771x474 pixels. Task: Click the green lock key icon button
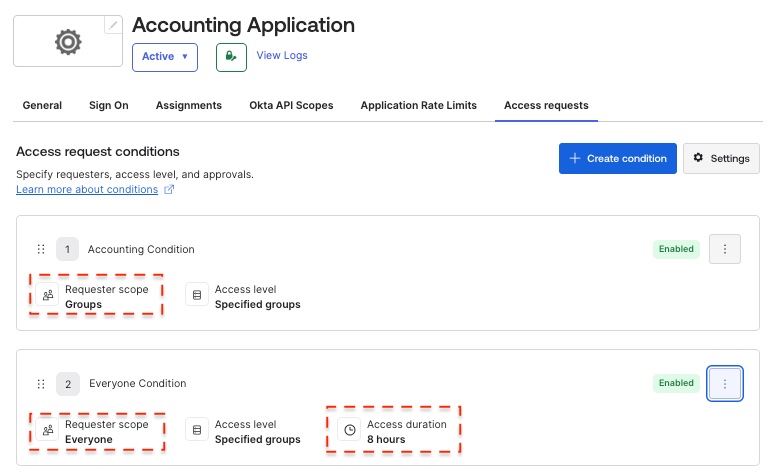(x=231, y=57)
